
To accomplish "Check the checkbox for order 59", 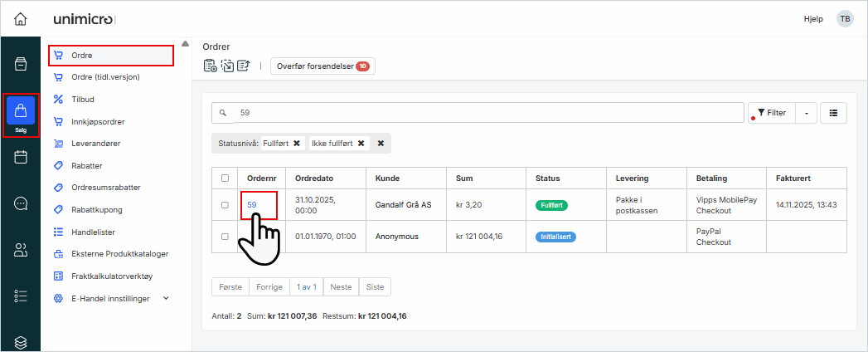I will (x=225, y=205).
